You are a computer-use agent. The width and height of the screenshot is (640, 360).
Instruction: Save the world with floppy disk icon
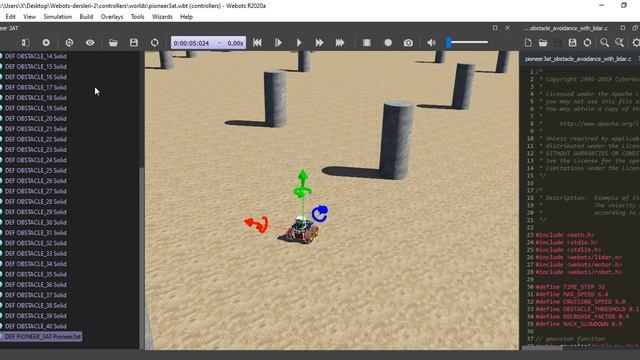click(x=134, y=42)
